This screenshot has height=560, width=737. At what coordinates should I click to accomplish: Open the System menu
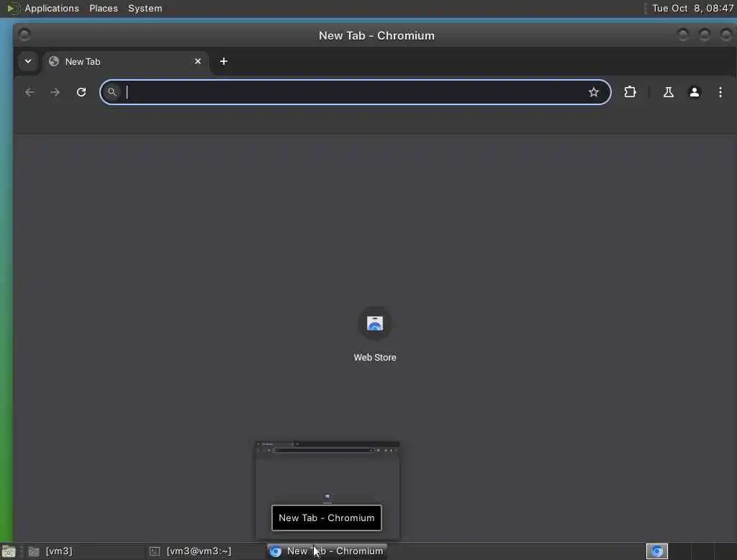[x=145, y=9]
